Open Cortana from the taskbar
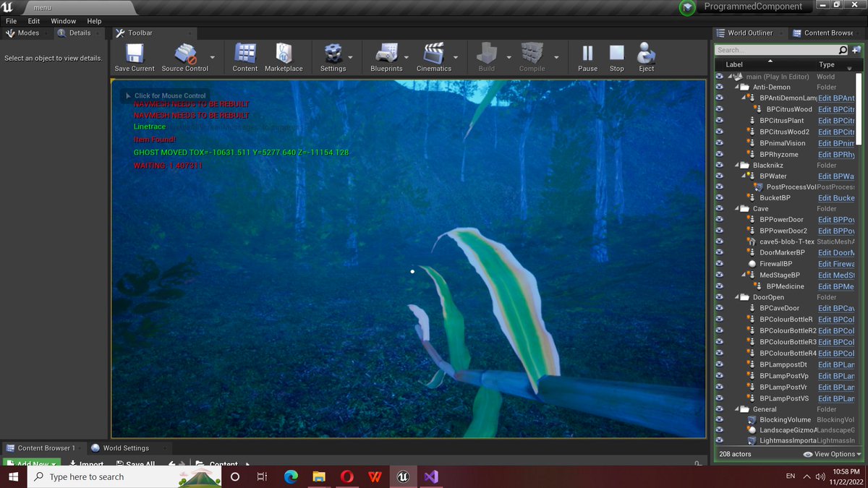The height and width of the screenshot is (488, 868). pyautogui.click(x=234, y=477)
